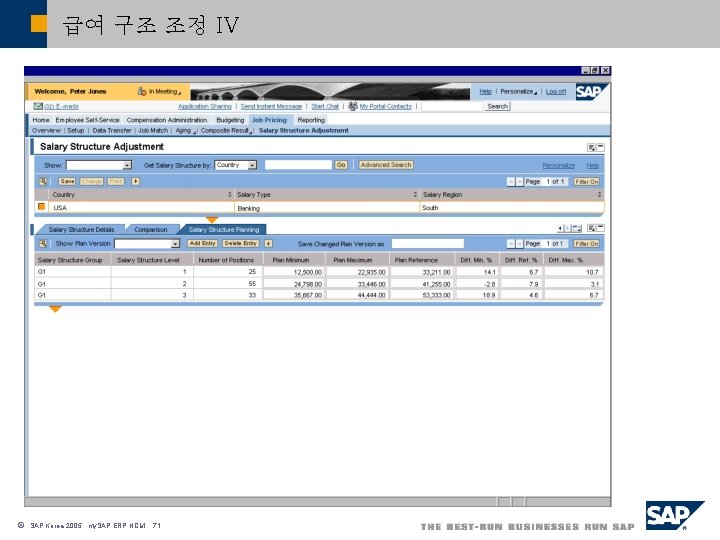Click the In Meeting status icon
Viewport: 720px width, 540px height.
pyautogui.click(x=142, y=91)
